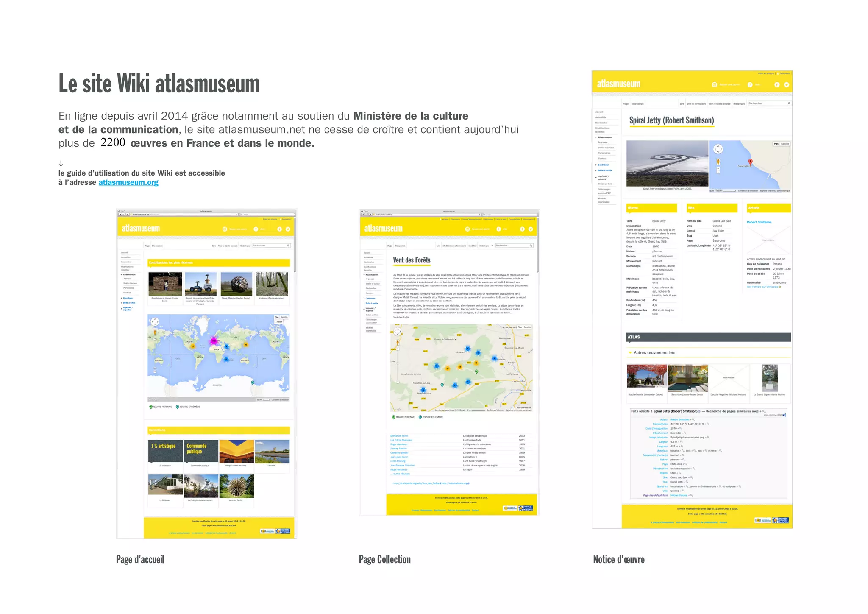Click help question mark icon on Spiral Jetty page
This screenshot has width=868, height=614.
tap(750, 85)
